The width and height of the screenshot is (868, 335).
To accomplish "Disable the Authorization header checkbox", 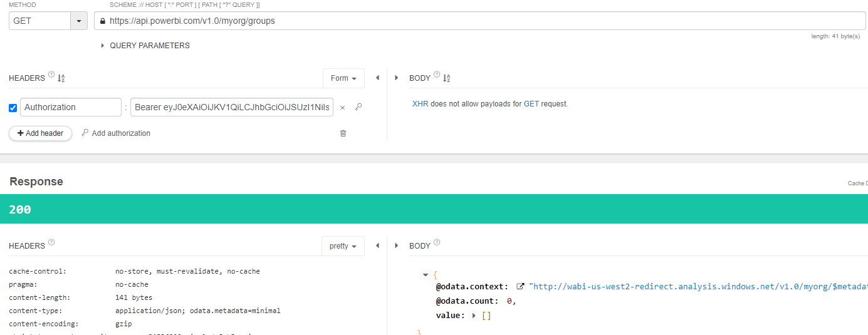I will click(13, 108).
